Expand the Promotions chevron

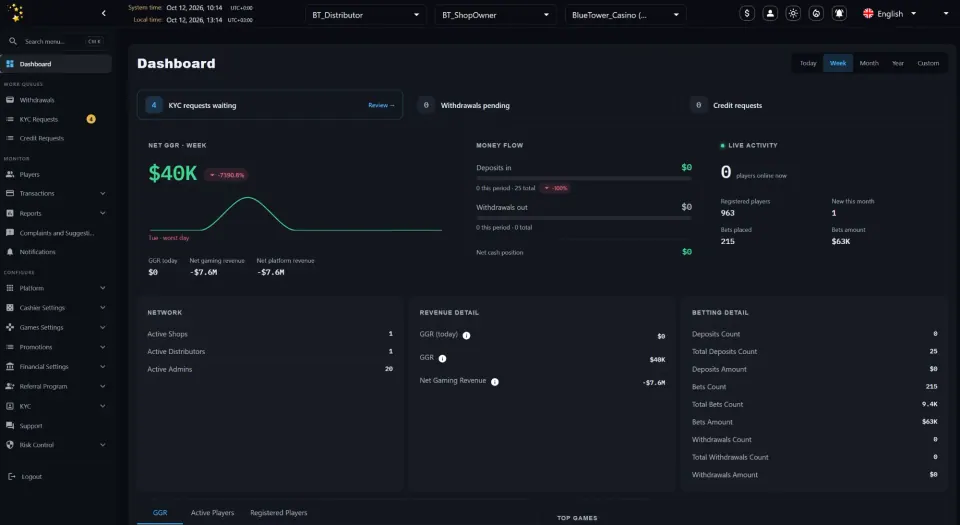click(x=102, y=347)
